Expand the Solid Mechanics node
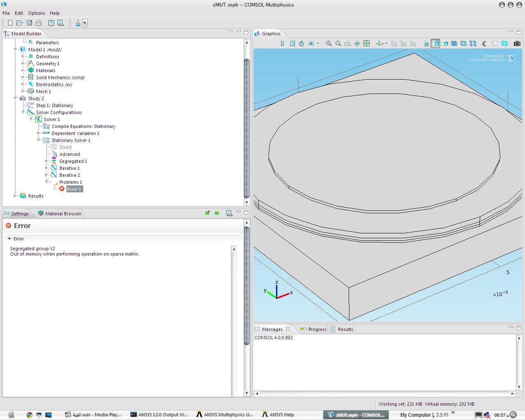 pos(23,78)
